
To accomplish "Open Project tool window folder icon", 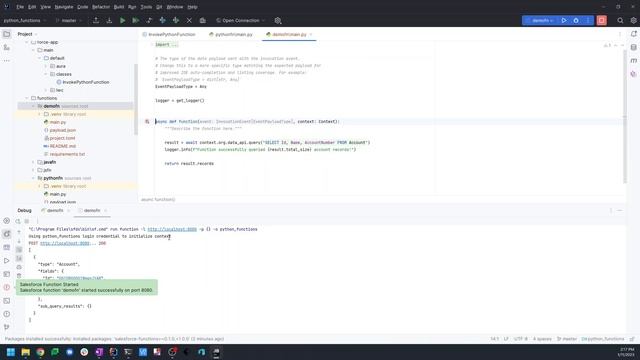I will pos(7,34).
